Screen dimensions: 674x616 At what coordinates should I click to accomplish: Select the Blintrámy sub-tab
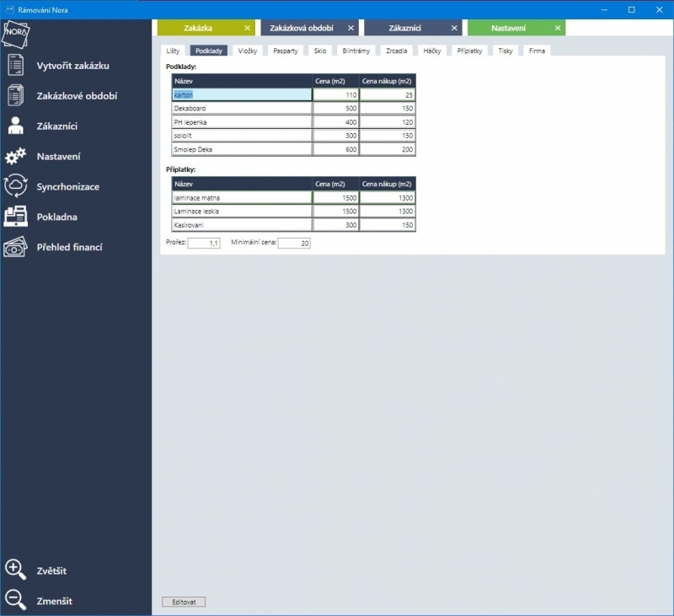click(356, 51)
